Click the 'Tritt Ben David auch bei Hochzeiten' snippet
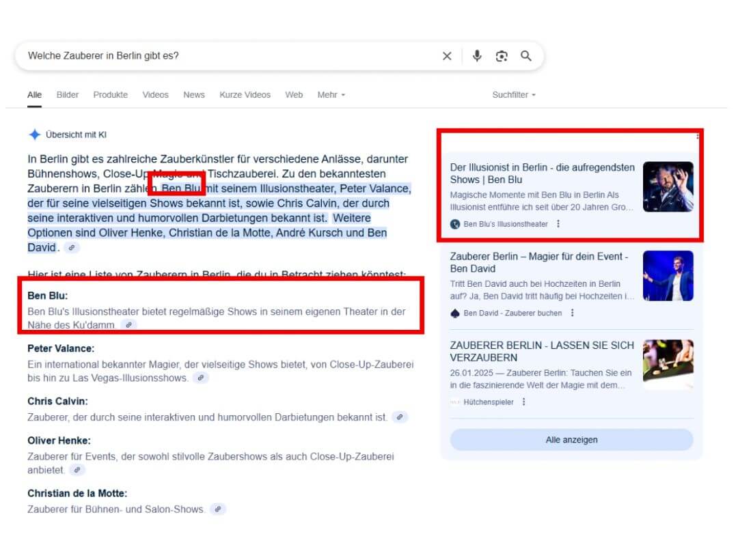The width and height of the screenshot is (738, 560). click(x=542, y=290)
